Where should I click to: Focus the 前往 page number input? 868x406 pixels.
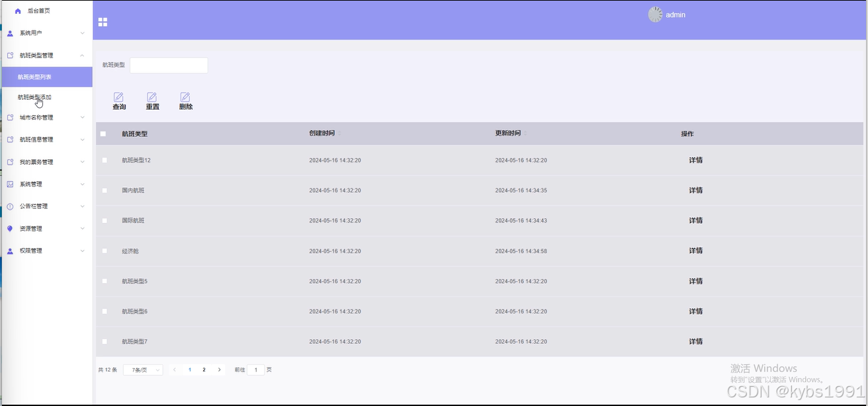pos(255,370)
